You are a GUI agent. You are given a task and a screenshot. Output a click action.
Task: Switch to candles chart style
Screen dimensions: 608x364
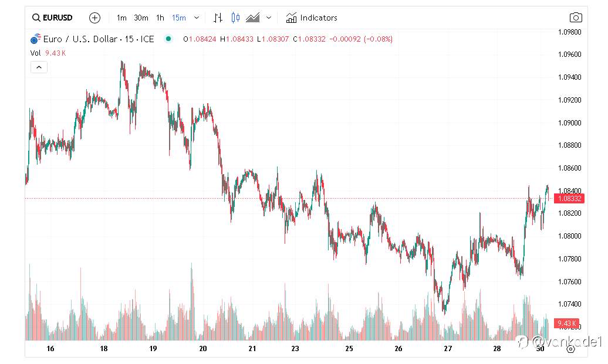point(235,18)
